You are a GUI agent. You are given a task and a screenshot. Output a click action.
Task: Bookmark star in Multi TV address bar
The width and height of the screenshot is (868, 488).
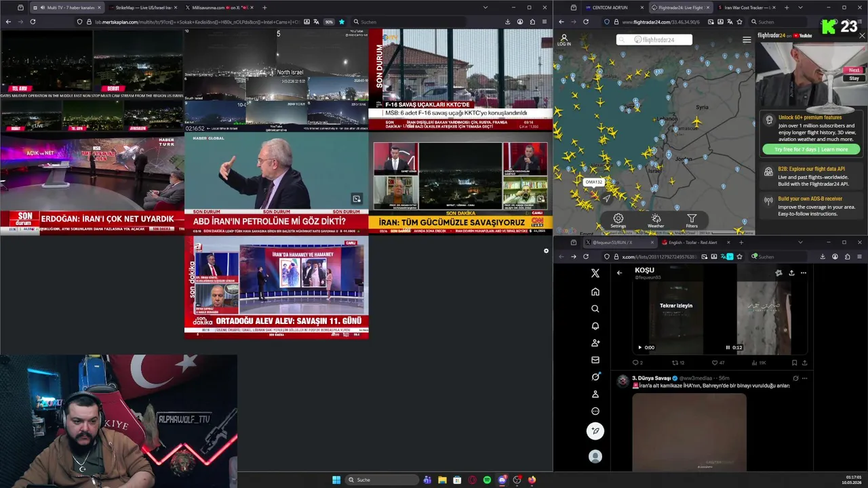342,22
